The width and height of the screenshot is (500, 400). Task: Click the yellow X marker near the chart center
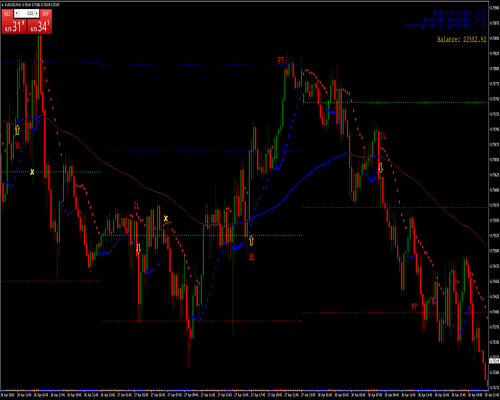[x=166, y=219]
